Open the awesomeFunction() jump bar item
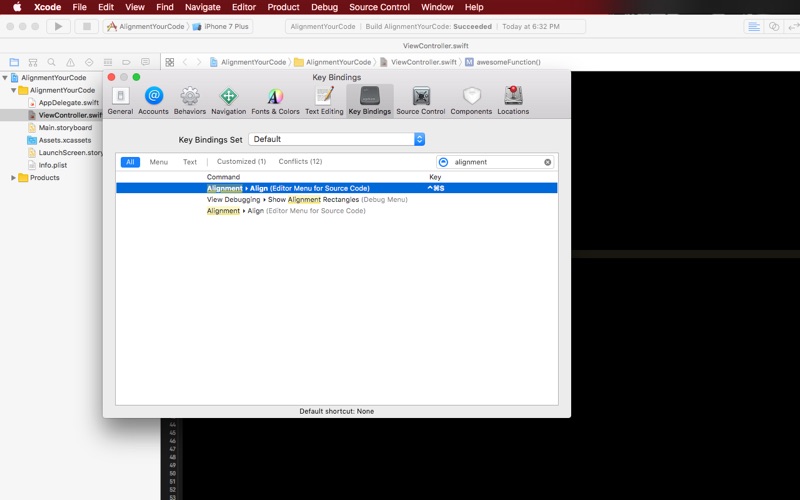Viewport: 800px width, 500px height. coord(503,62)
